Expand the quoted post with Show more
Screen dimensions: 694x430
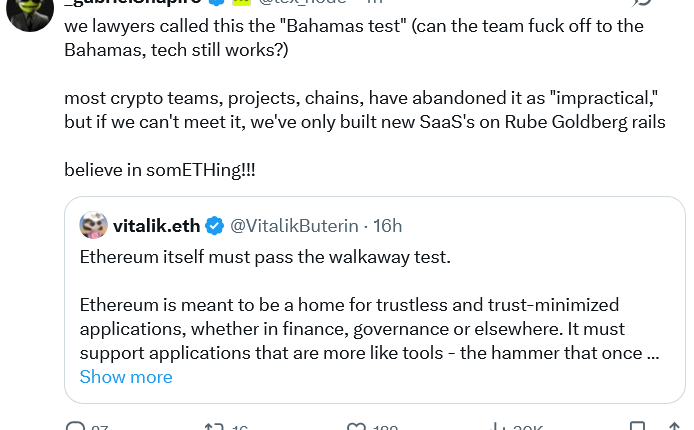126,377
